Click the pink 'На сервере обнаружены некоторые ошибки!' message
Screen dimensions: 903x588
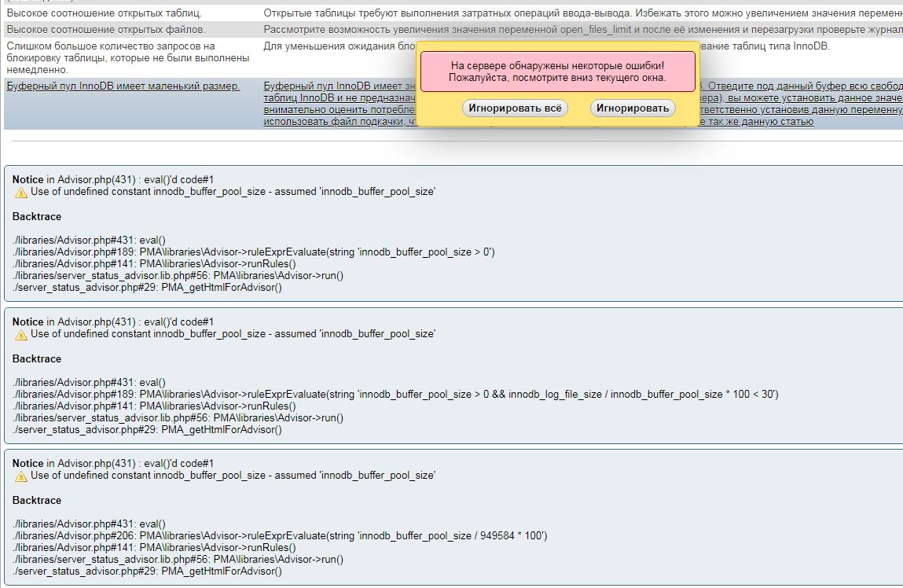point(557,72)
